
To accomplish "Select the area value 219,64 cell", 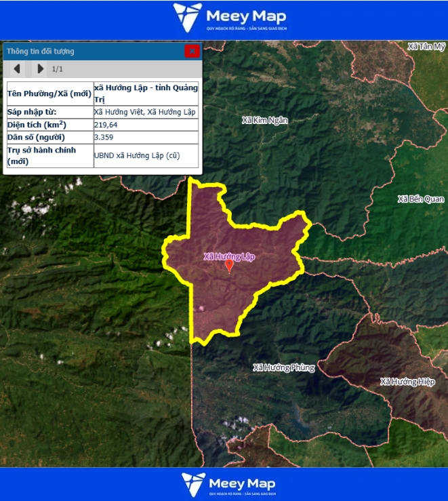I will (x=146, y=125).
